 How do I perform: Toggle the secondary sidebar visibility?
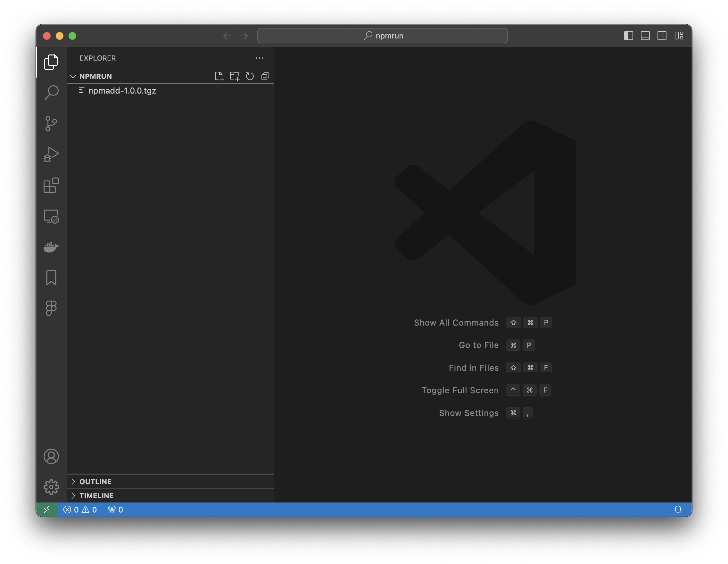click(662, 36)
